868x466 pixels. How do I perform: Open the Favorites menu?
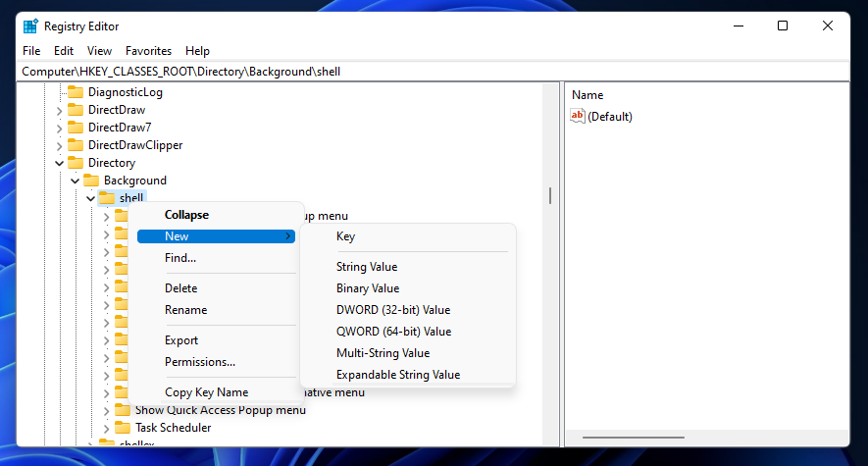click(x=148, y=51)
